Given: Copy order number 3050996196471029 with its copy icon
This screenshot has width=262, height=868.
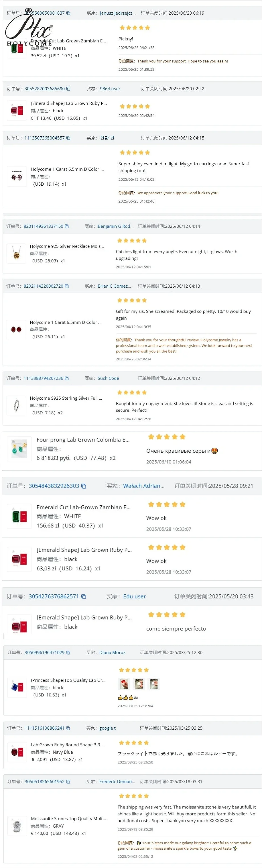Looking at the screenshot, I should pyautogui.click(x=68, y=653).
